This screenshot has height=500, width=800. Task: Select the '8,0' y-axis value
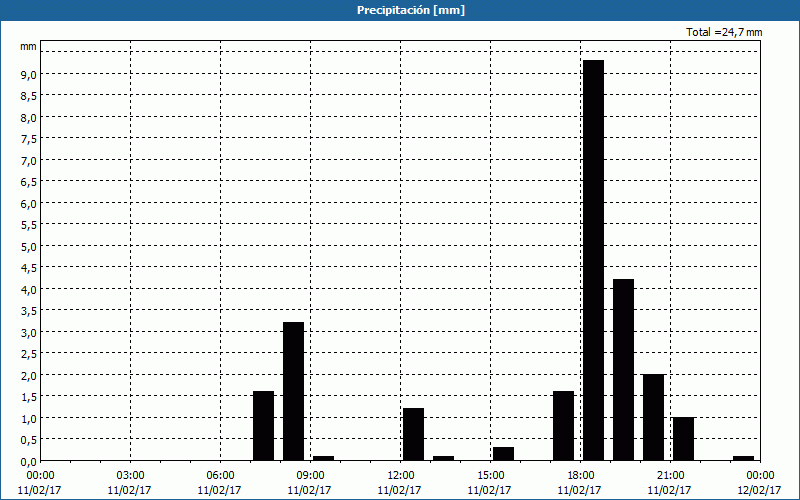tap(28, 118)
